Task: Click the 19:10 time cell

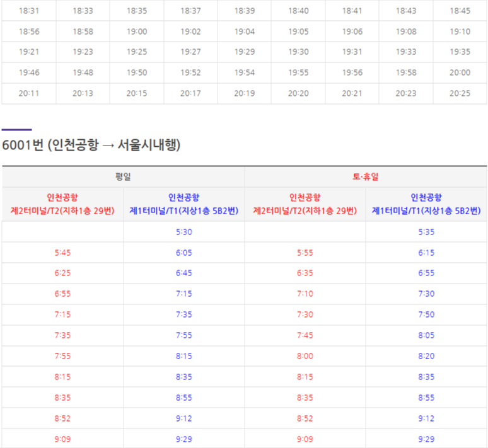Action: tap(460, 32)
